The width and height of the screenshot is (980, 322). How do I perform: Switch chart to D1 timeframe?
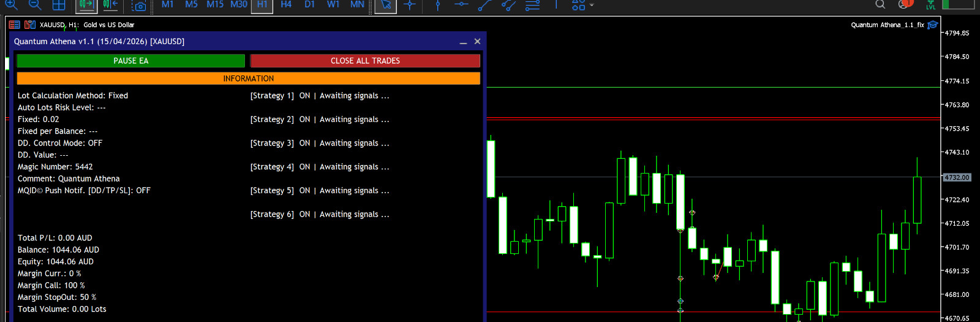click(x=309, y=4)
